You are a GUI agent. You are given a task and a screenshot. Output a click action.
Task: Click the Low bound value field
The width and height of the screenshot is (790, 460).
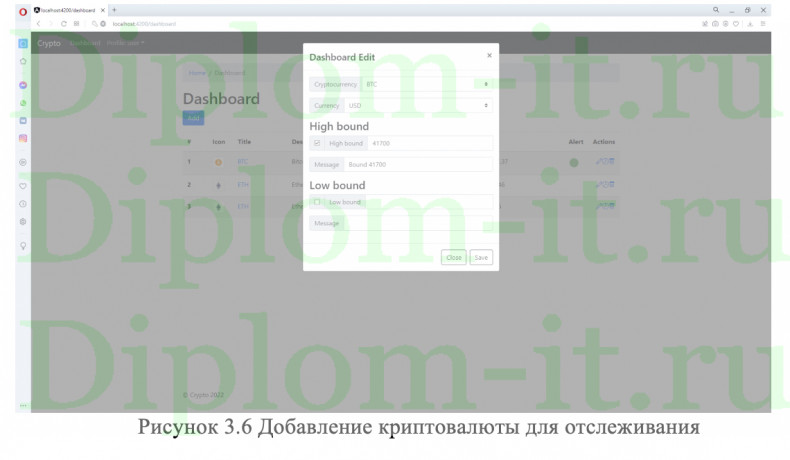pos(429,202)
